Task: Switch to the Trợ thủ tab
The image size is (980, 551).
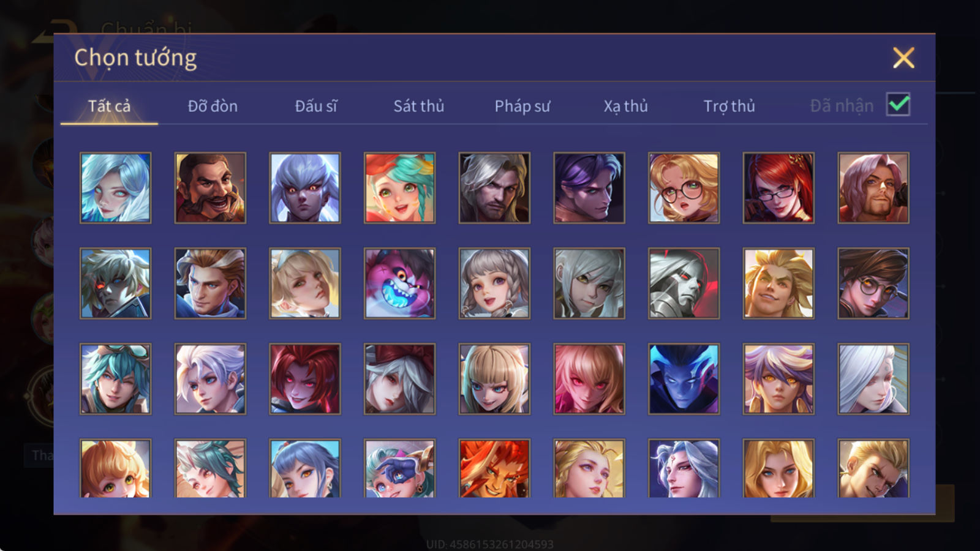Action: [729, 106]
